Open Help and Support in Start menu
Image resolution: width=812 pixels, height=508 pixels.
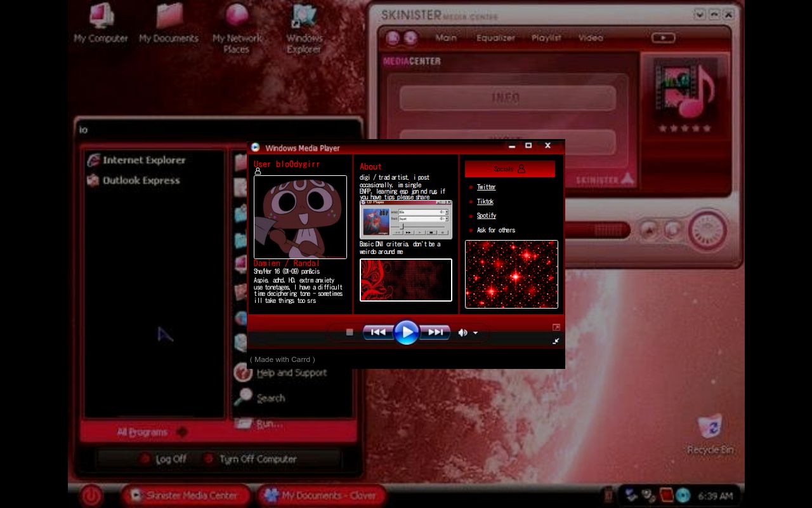point(280,373)
